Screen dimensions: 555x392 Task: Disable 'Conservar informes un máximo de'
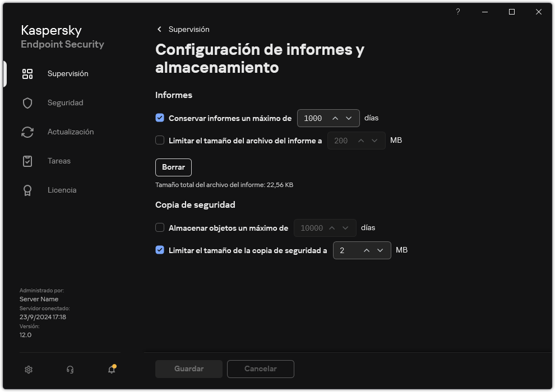tap(160, 118)
